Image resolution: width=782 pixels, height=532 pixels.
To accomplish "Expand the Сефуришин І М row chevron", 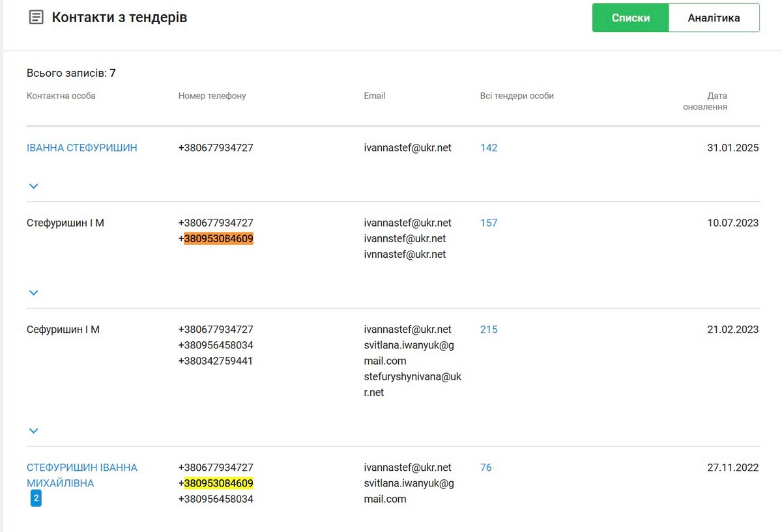I will pyautogui.click(x=34, y=431).
